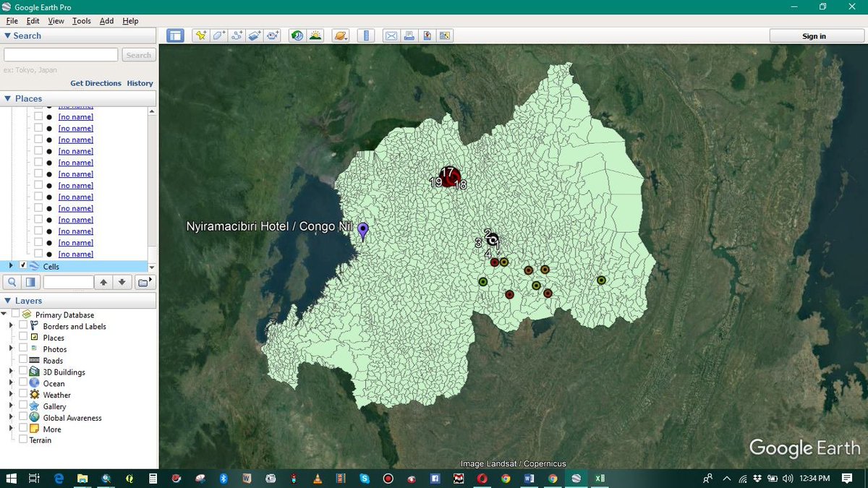The height and width of the screenshot is (488, 868).
Task: Click the Places panel transparency toggle icon
Action: pyautogui.click(x=31, y=282)
